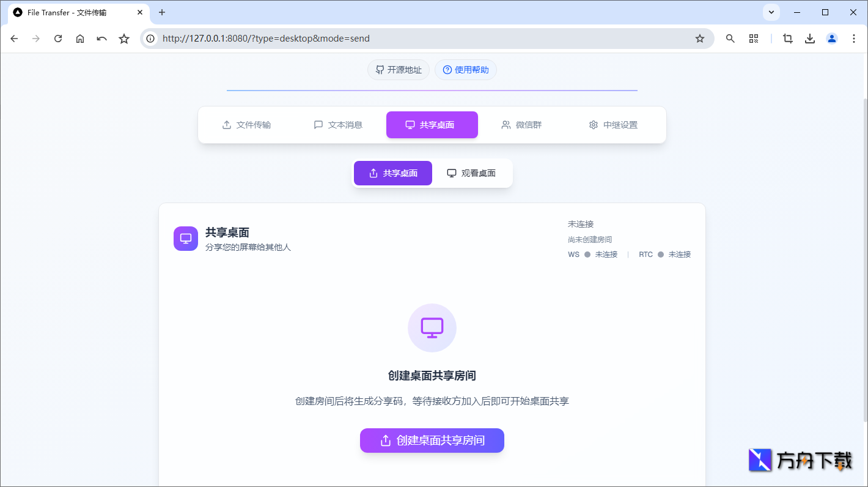This screenshot has height=487, width=868.
Task: Click the people icon on 微信群 tab
Action: 506,124
